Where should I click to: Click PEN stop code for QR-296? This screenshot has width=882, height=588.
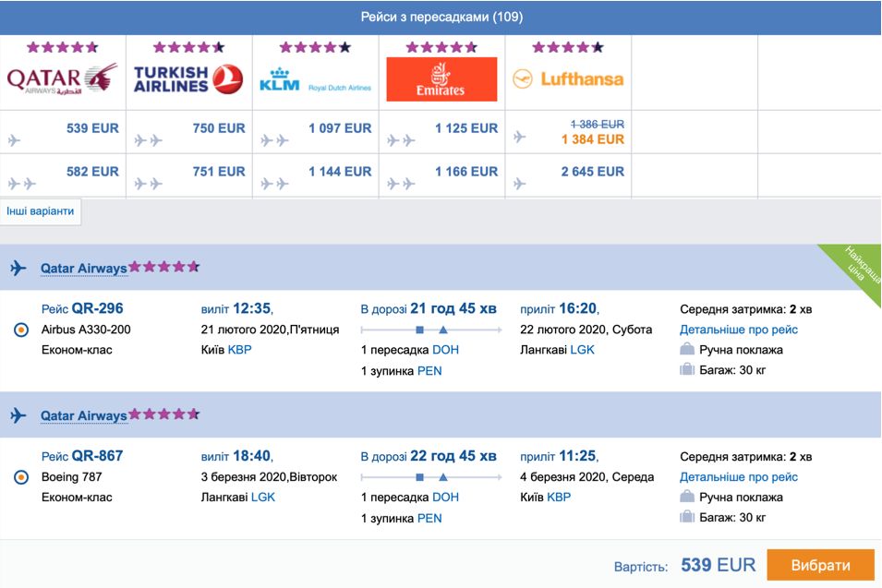coord(429,371)
